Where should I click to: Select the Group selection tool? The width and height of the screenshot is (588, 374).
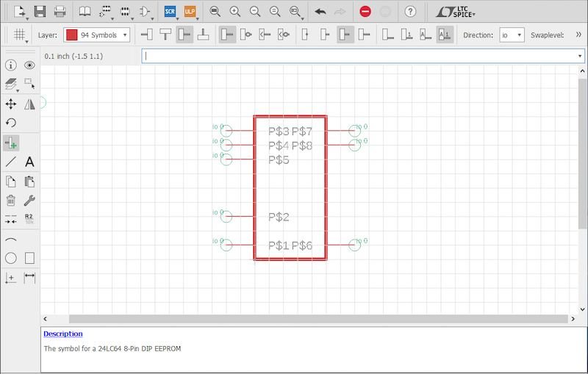click(x=29, y=83)
